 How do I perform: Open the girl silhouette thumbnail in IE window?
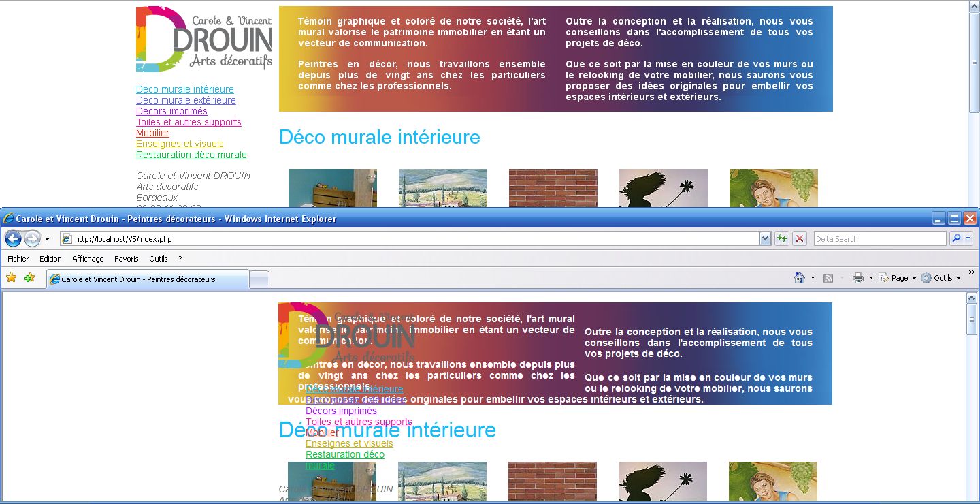[663, 481]
